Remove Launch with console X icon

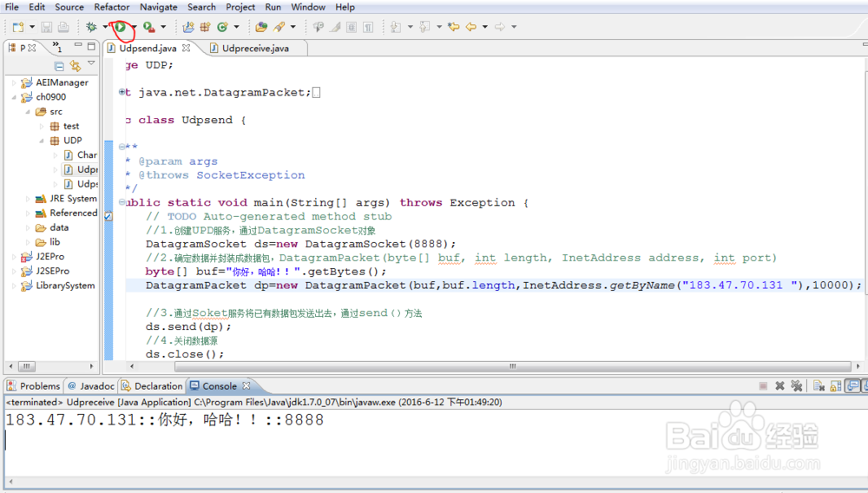click(x=779, y=385)
